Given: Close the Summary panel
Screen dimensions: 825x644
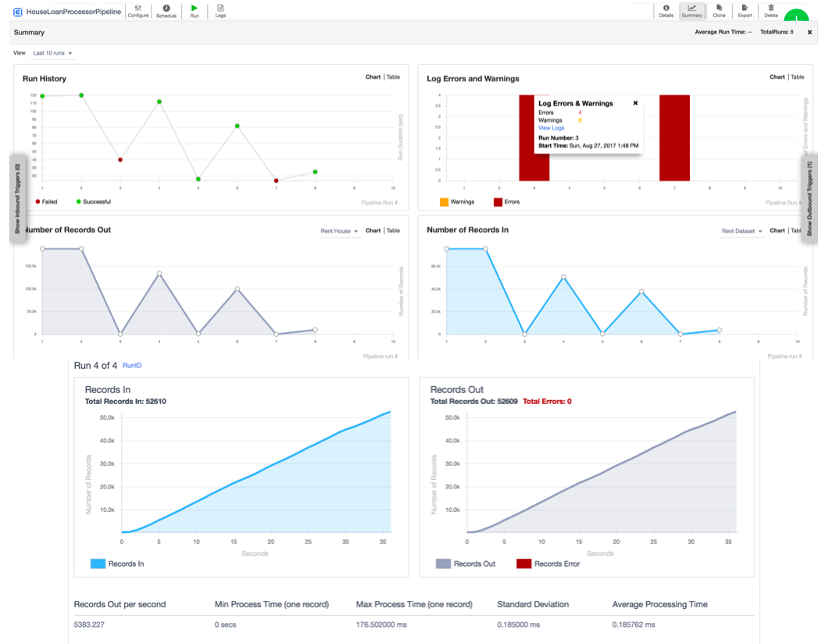Looking at the screenshot, I should coord(809,32).
